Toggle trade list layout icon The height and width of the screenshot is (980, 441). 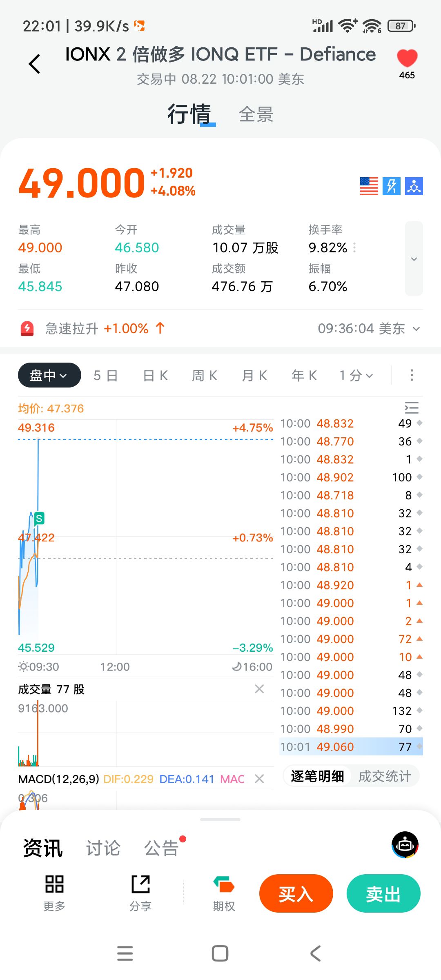[x=412, y=408]
